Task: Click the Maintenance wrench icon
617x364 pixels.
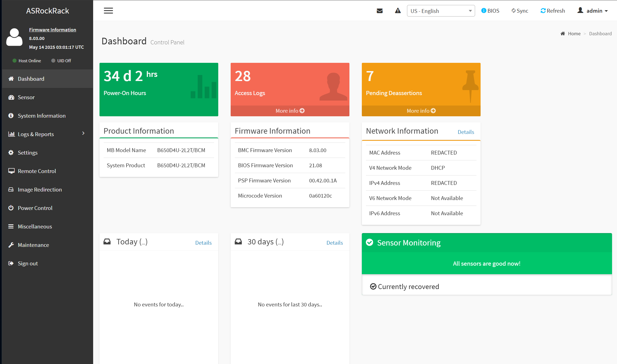Action: coord(11,245)
